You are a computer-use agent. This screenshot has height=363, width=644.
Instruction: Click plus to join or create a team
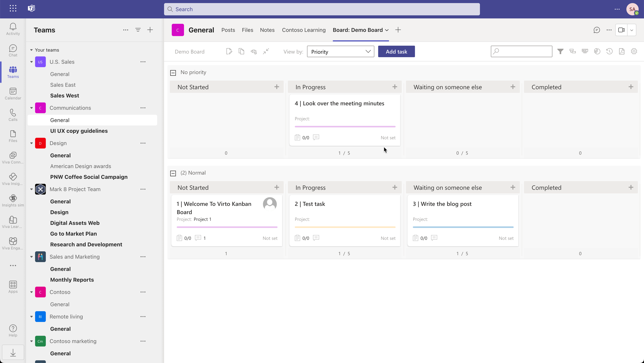[150, 30]
